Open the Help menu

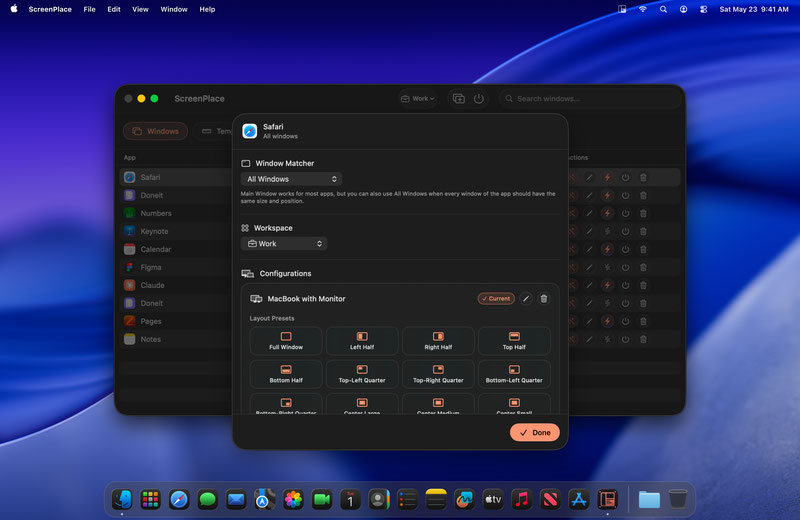(207, 9)
